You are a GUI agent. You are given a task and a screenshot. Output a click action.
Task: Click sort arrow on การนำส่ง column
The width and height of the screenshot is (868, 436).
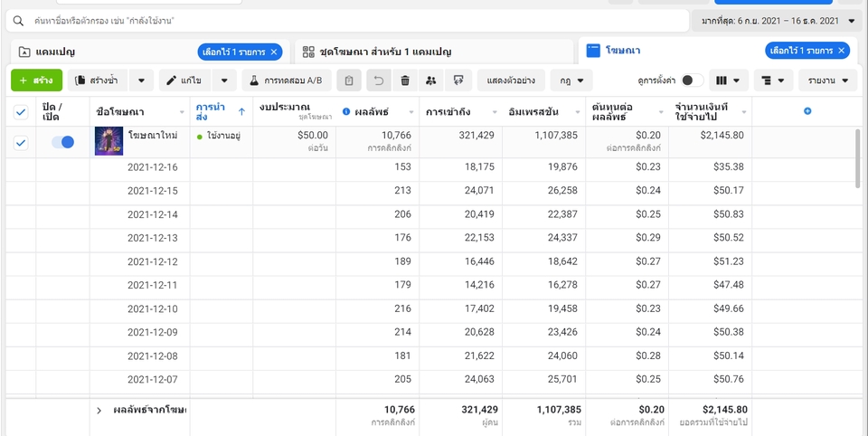pos(241,111)
